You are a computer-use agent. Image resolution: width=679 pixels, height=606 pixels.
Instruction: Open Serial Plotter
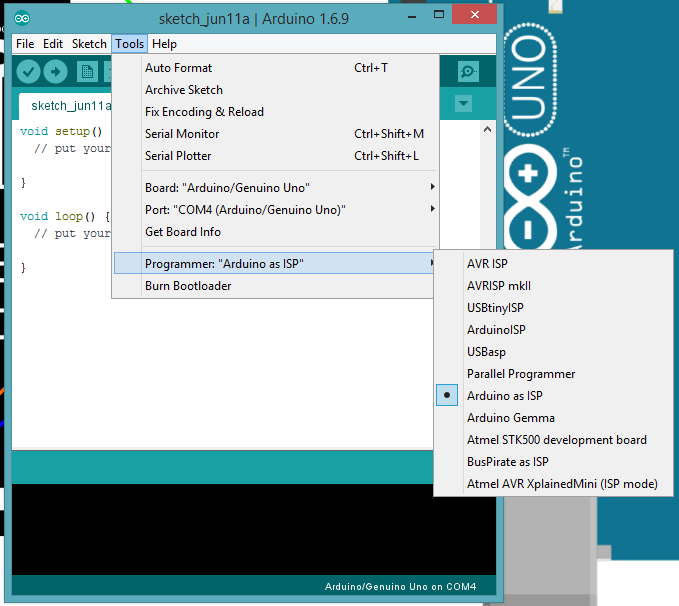(x=275, y=156)
